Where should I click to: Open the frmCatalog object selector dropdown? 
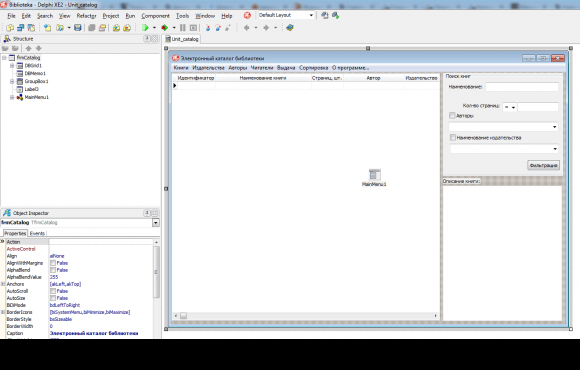tap(156, 222)
